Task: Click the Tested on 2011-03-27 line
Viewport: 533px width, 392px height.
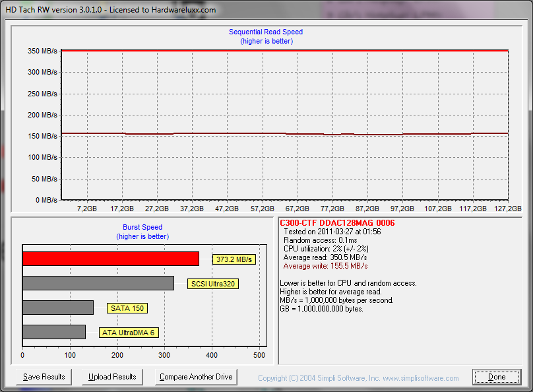Action: [x=332, y=232]
